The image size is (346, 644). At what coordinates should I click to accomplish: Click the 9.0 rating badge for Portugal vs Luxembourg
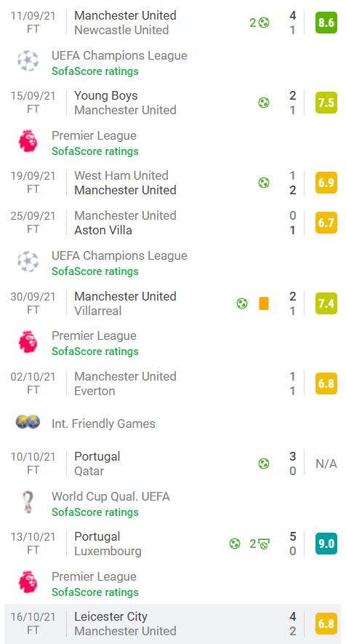point(326,544)
